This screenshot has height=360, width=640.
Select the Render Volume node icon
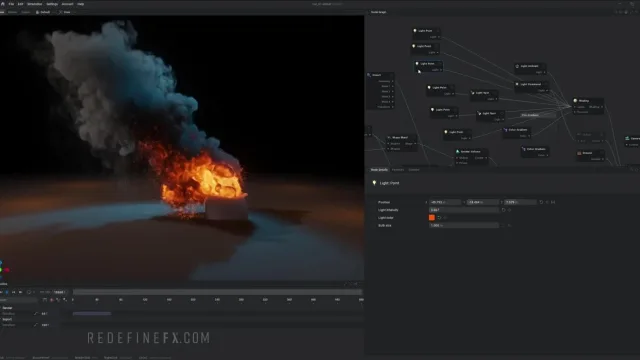[458, 151]
